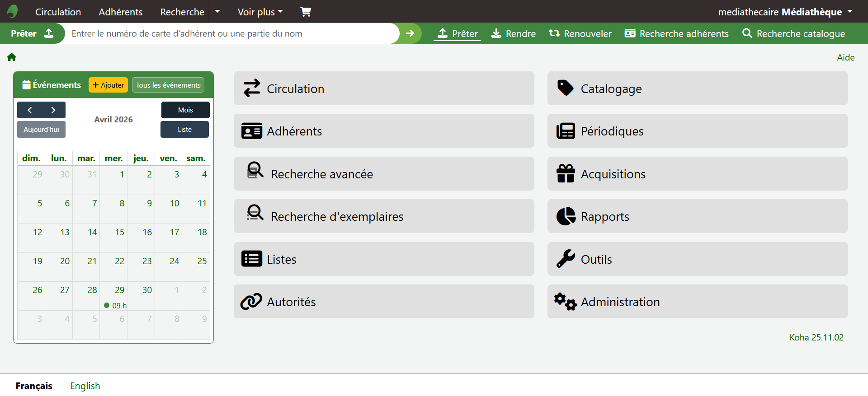Click the Avril 2026 calendar title
Image resolution: width=868 pixels, height=396 pixels.
click(x=113, y=120)
